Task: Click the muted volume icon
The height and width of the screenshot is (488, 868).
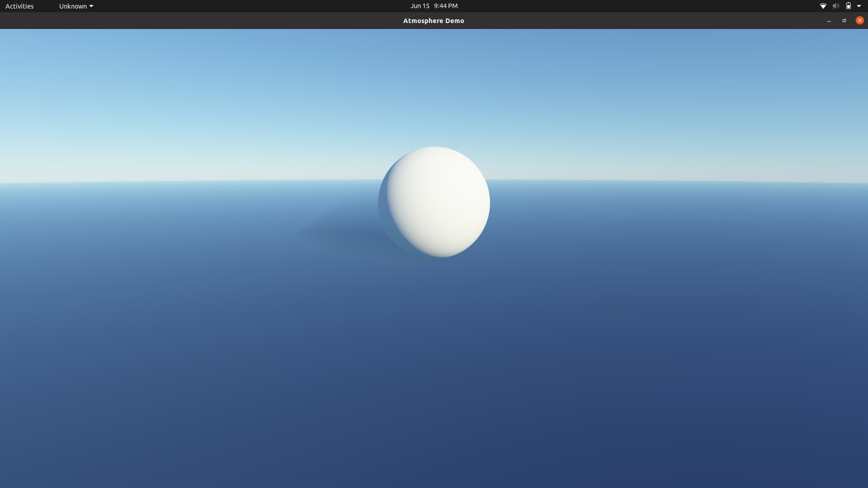Action: click(835, 6)
